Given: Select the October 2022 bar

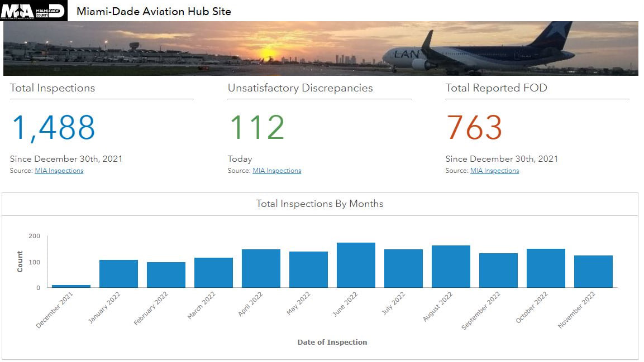Looking at the screenshot, I should (546, 268).
